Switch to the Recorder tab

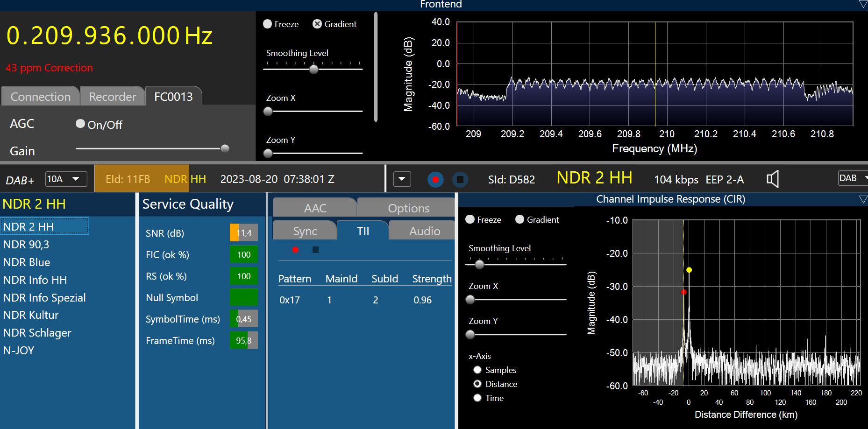tap(112, 97)
